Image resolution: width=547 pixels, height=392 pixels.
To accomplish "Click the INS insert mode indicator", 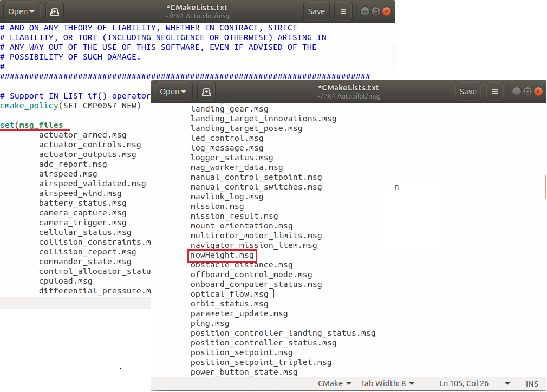I will (532, 384).
